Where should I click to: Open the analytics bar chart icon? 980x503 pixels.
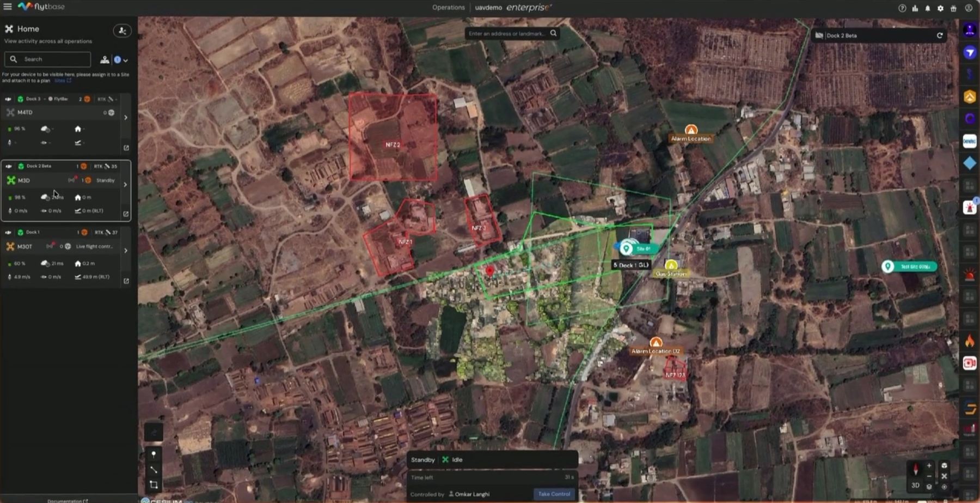pos(915,8)
